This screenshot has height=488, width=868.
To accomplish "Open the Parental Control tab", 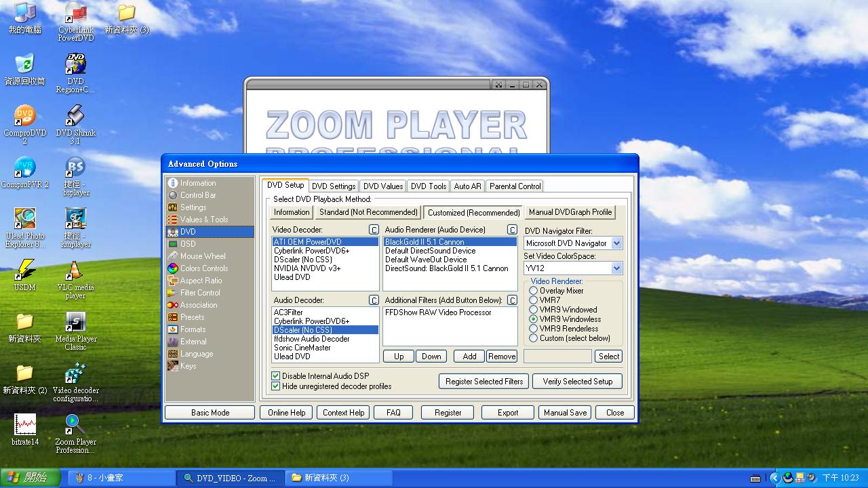I will click(515, 186).
